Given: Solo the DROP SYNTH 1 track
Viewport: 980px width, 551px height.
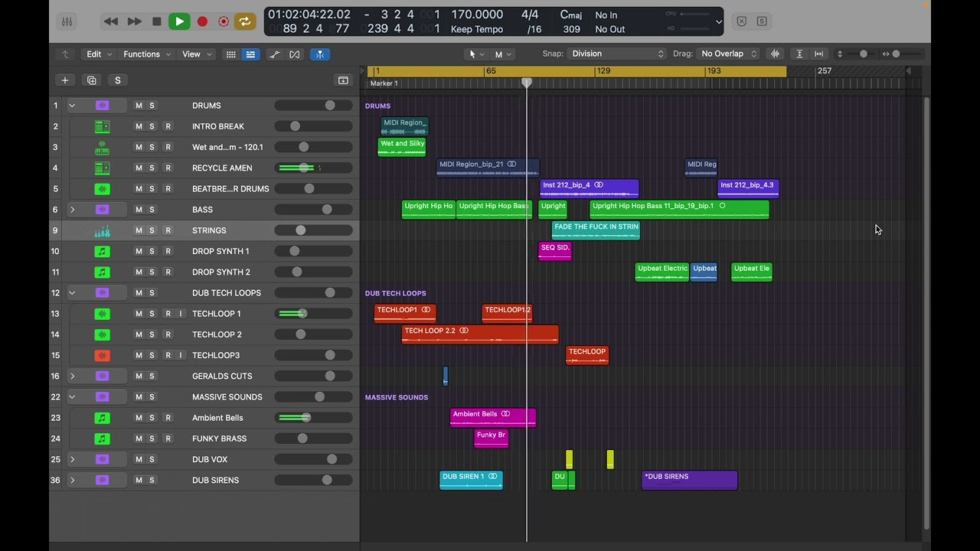Looking at the screenshot, I should tap(152, 251).
